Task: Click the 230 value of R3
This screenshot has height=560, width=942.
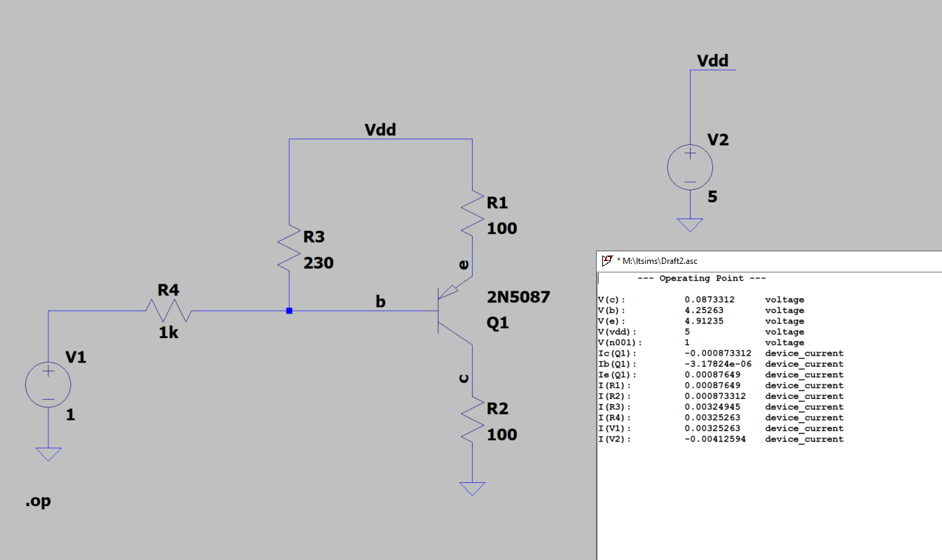Action: click(x=319, y=263)
